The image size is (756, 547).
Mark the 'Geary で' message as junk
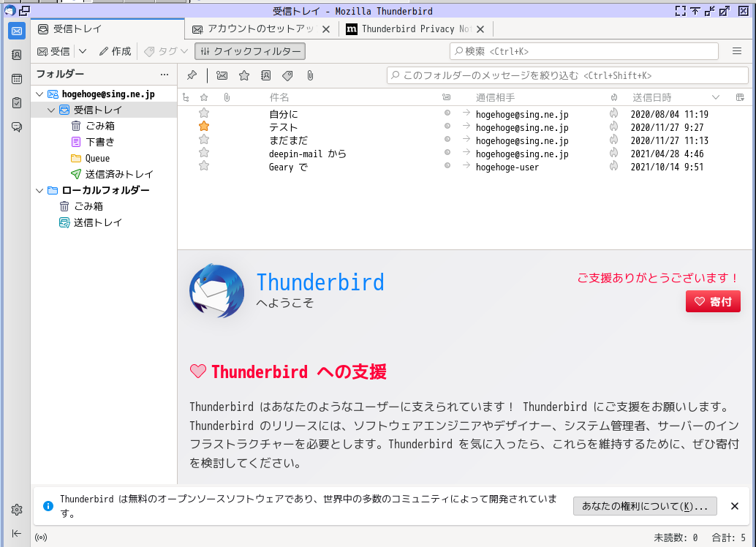pyautogui.click(x=613, y=167)
